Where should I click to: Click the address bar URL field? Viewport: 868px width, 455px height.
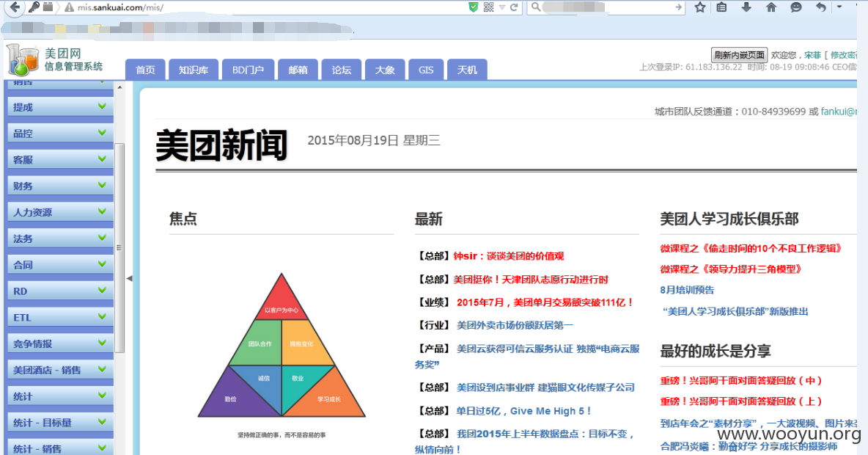271,8
